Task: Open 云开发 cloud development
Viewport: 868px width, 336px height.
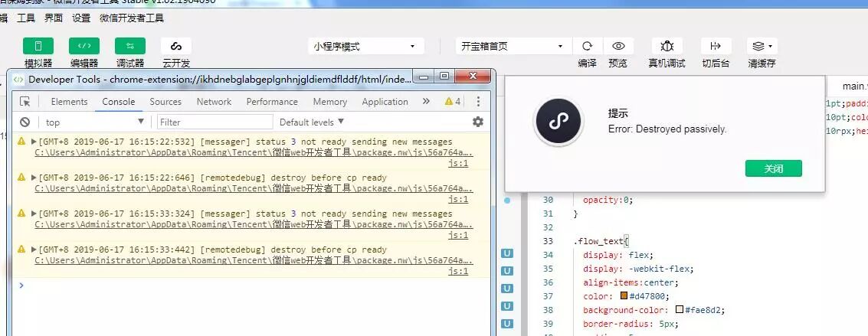Action: [176, 46]
